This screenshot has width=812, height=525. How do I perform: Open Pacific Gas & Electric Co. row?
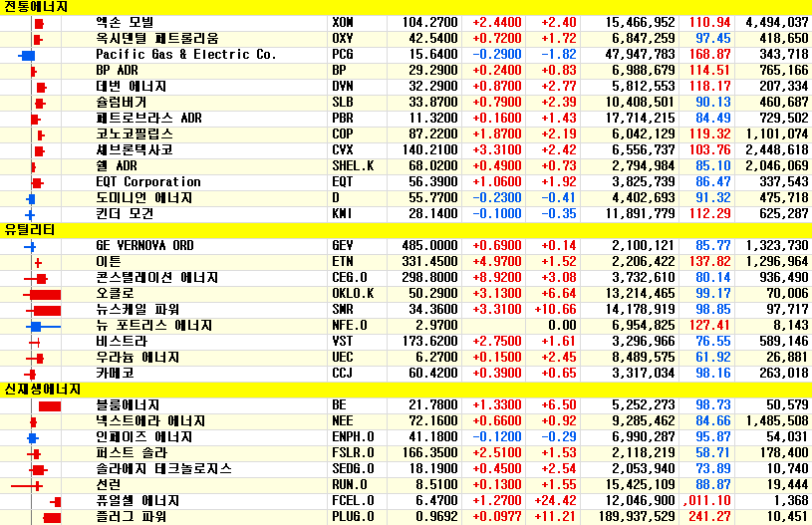(406, 55)
